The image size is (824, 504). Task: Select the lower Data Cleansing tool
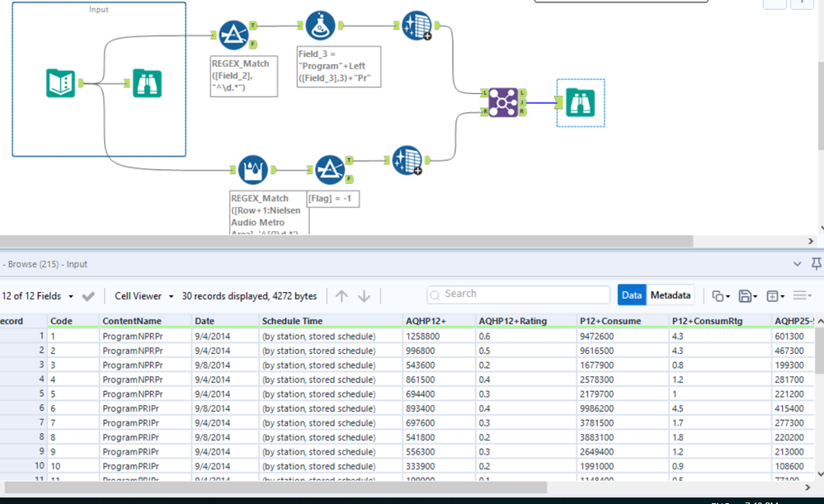tap(407, 161)
